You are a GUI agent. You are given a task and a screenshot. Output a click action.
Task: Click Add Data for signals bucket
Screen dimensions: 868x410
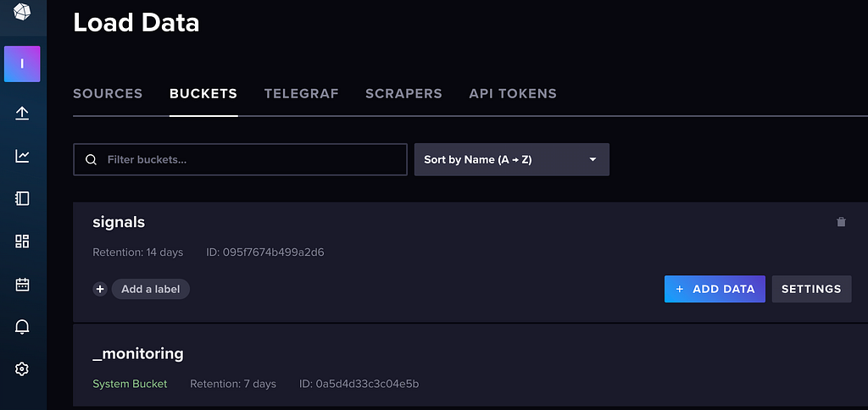[x=715, y=289]
